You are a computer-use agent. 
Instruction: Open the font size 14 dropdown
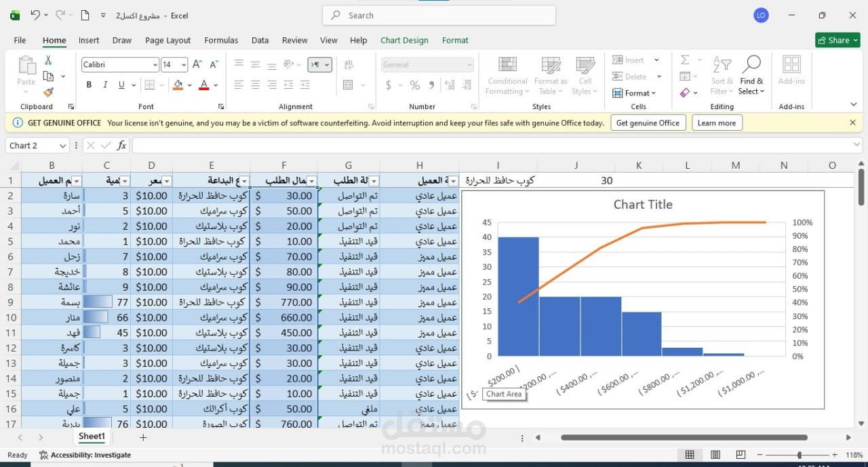[x=183, y=64]
